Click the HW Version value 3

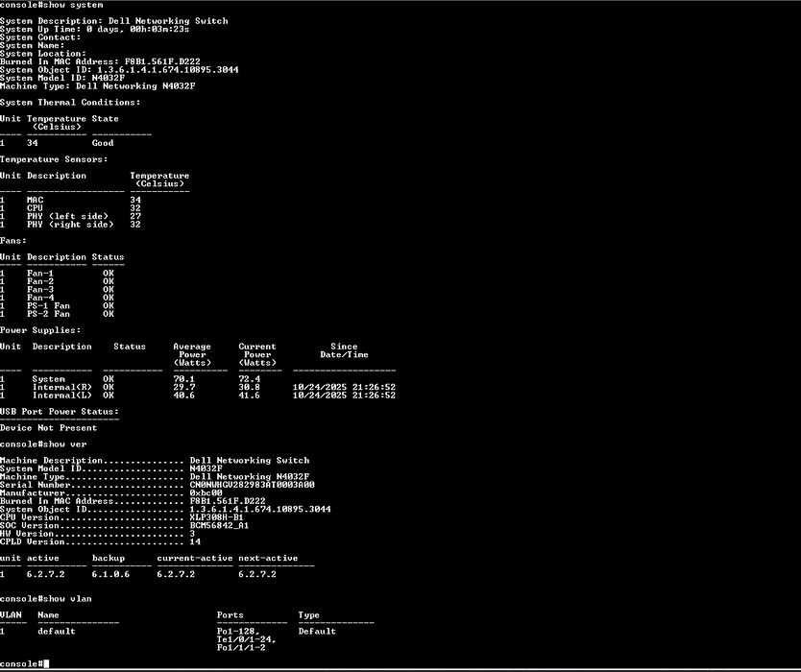(192, 534)
